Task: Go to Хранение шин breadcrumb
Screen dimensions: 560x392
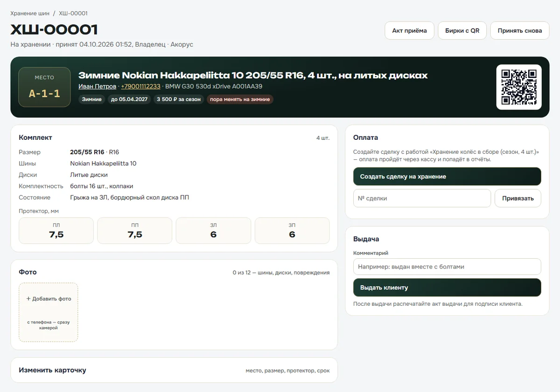Action: (x=30, y=13)
